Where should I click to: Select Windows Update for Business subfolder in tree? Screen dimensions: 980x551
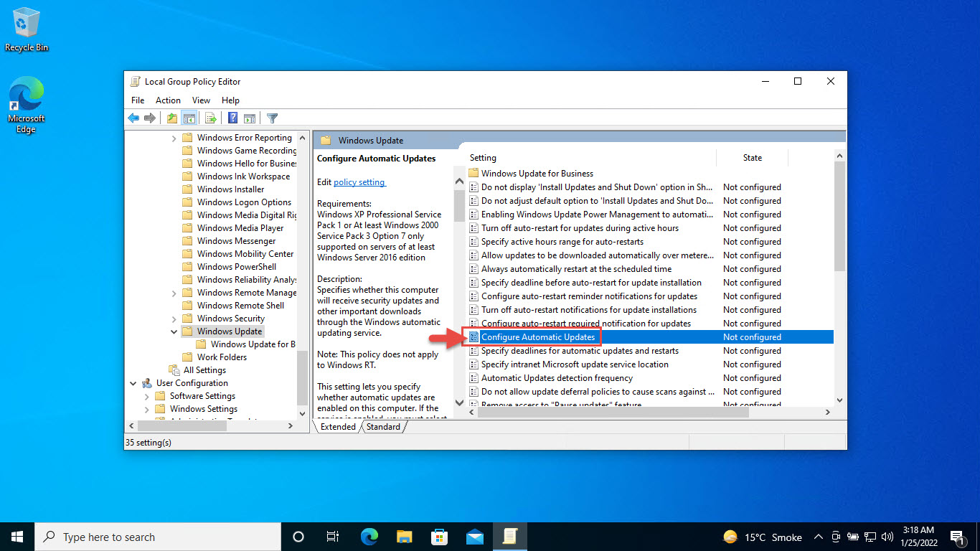click(x=253, y=344)
